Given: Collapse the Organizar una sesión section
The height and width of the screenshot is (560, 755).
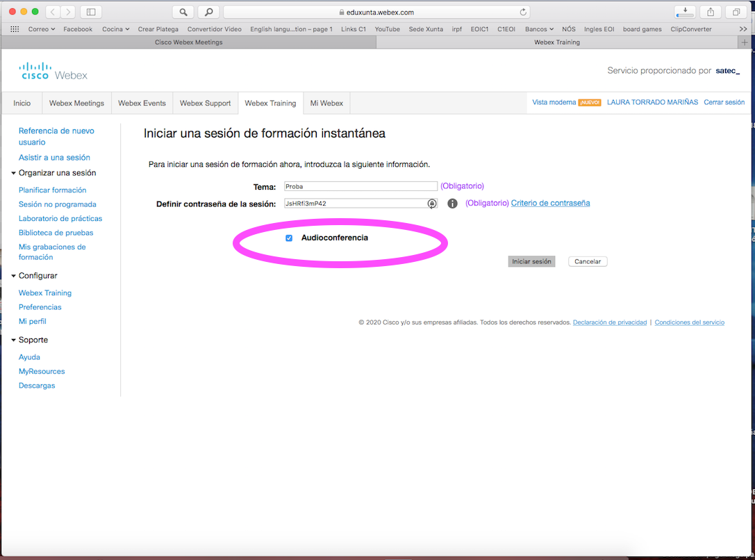Looking at the screenshot, I should point(13,173).
